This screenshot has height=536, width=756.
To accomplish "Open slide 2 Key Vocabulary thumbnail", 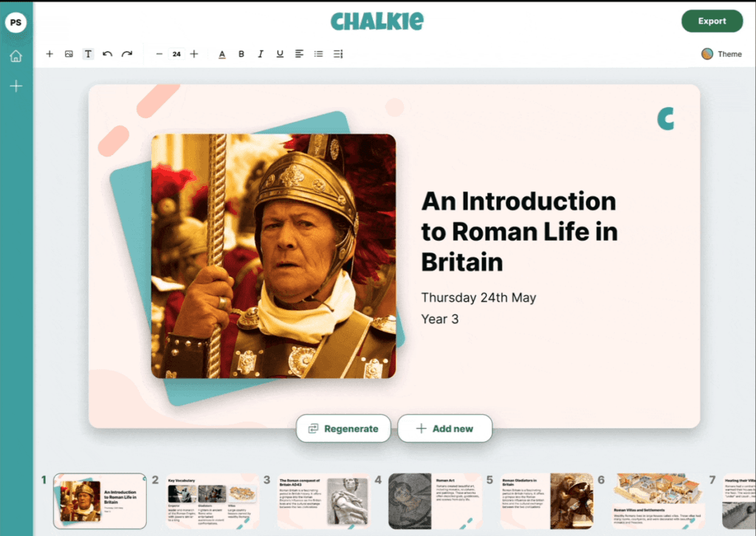I will click(212, 501).
